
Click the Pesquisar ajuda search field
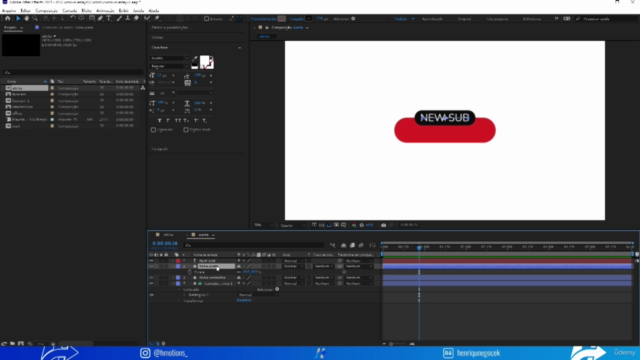pos(606,19)
